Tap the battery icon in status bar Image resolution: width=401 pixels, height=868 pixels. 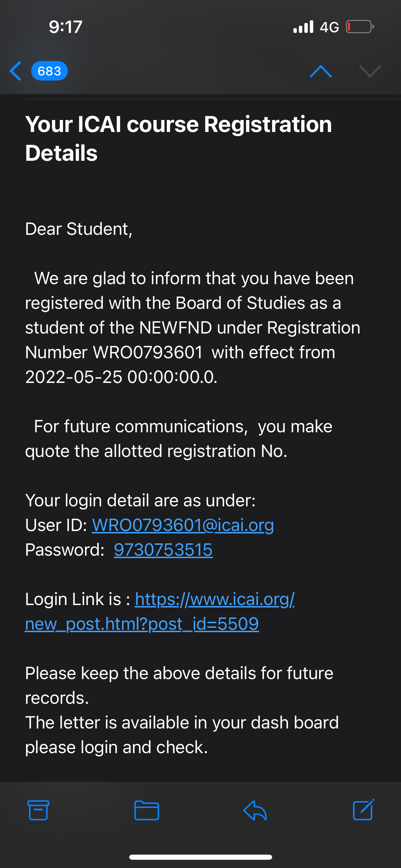click(360, 27)
